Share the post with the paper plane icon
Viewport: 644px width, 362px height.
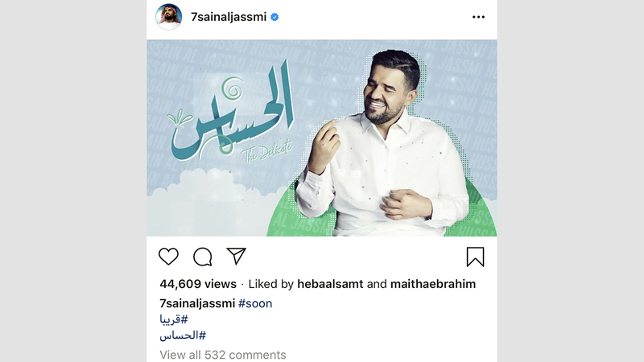pos(236,256)
